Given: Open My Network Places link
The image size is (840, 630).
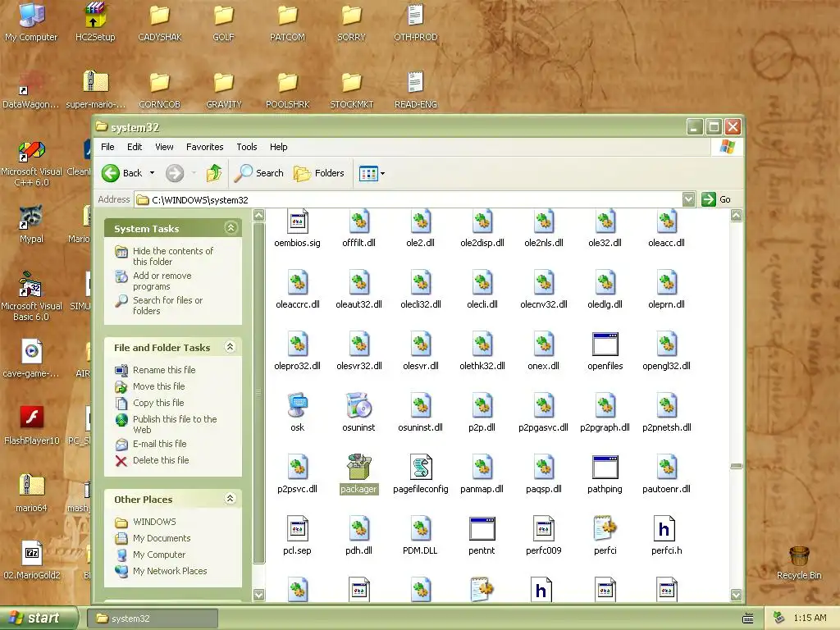Looking at the screenshot, I should [x=169, y=571].
